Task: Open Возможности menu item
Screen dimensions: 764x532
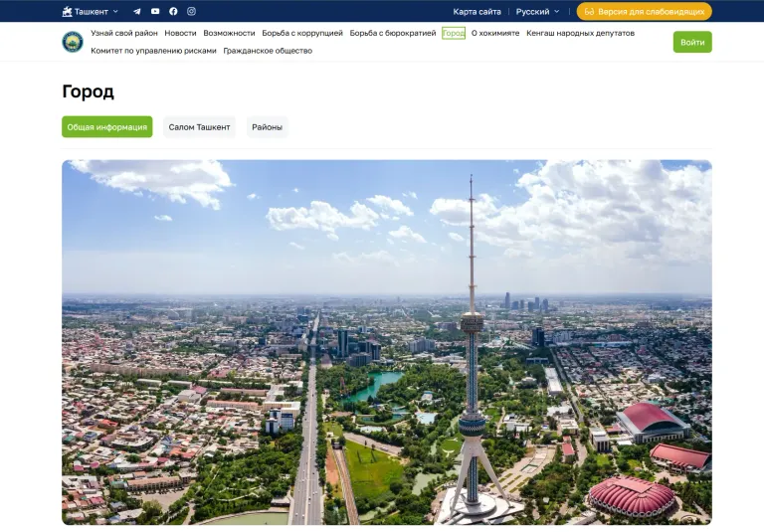Action: click(x=229, y=33)
